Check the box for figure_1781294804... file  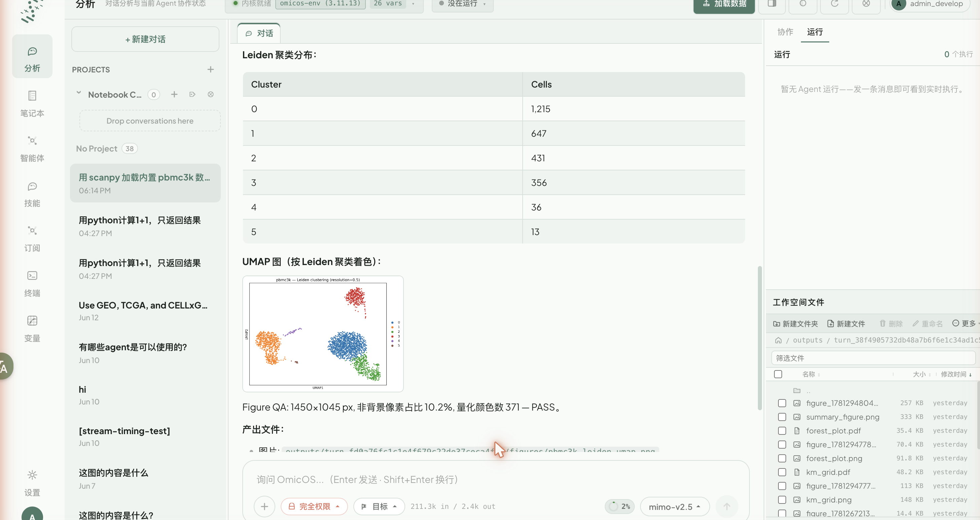(x=782, y=403)
